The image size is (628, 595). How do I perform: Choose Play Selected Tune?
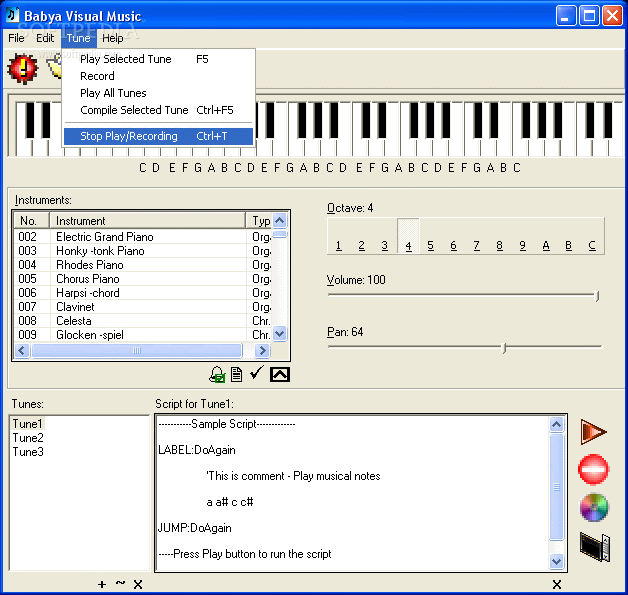[x=158, y=59]
